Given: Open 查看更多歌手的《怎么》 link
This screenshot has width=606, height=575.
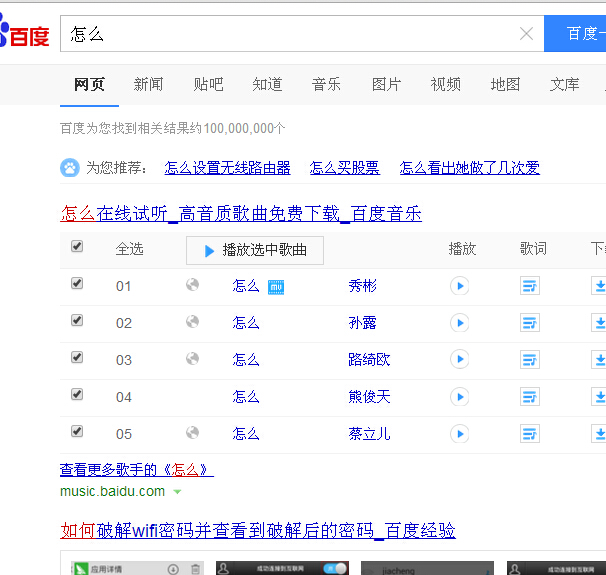Looking at the screenshot, I should coord(137,470).
